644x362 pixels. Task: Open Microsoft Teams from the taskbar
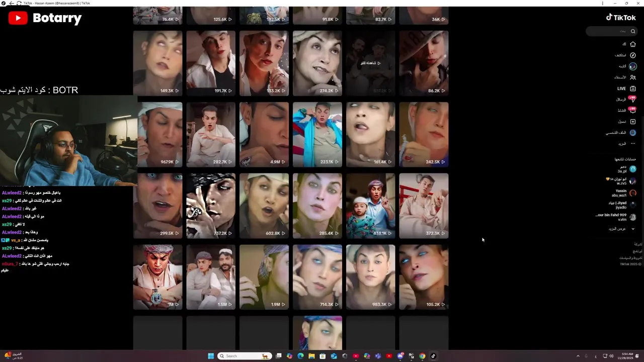pos(378,356)
